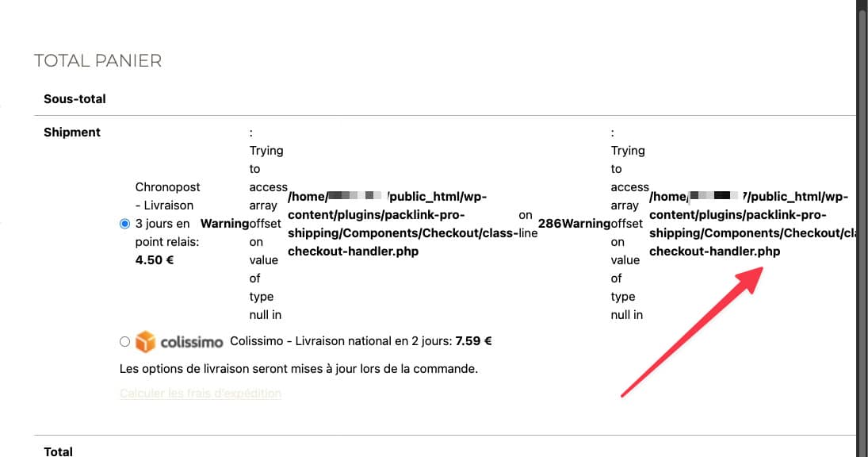Click the '286Warning' error text
Viewport: 868px width, 457px height.
click(x=574, y=223)
